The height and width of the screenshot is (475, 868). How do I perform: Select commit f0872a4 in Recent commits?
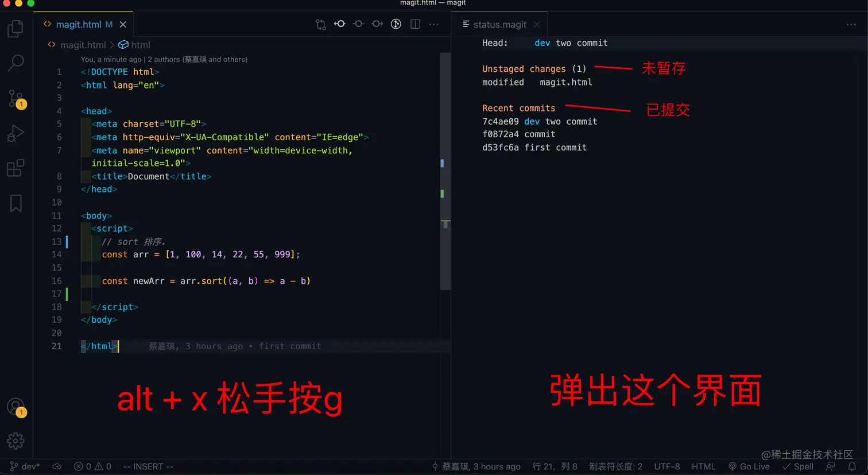[518, 134]
